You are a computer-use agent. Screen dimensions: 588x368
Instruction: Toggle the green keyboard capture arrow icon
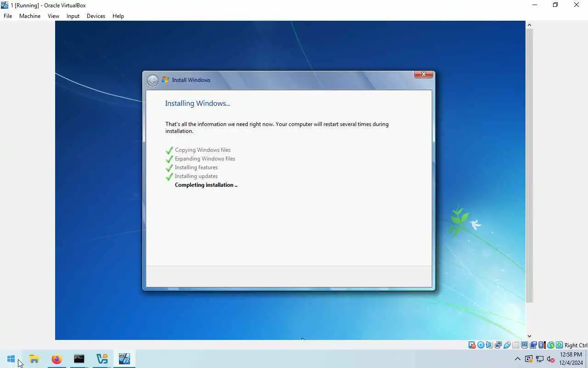[x=560, y=345]
